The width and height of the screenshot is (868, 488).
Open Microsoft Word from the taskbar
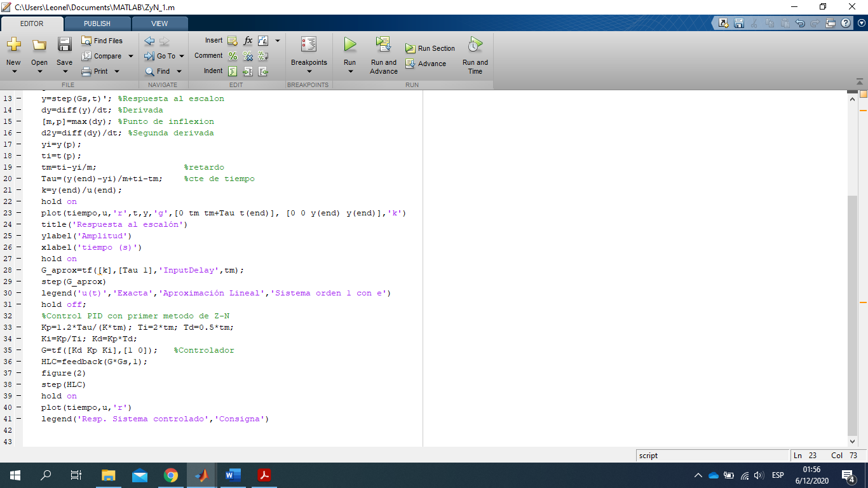pyautogui.click(x=233, y=475)
